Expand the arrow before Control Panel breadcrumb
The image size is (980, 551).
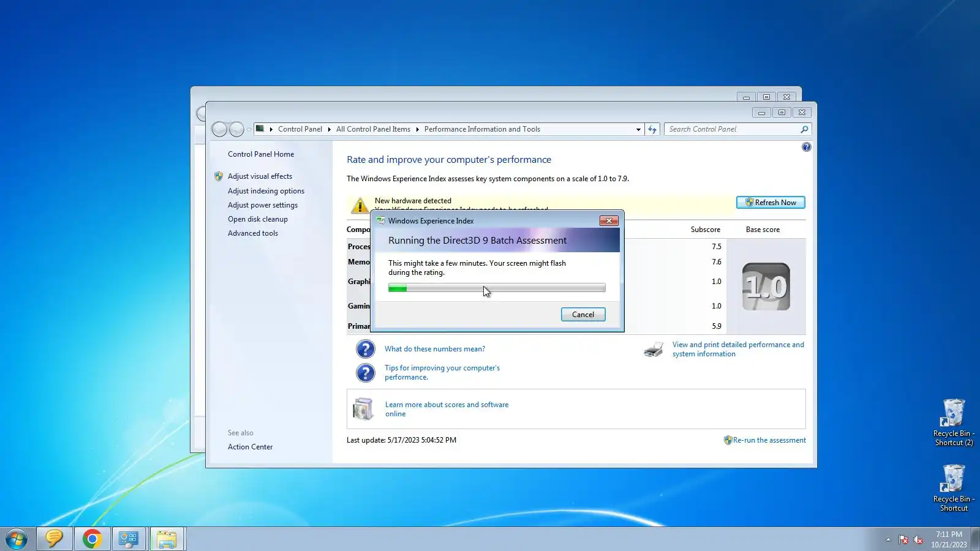271,129
